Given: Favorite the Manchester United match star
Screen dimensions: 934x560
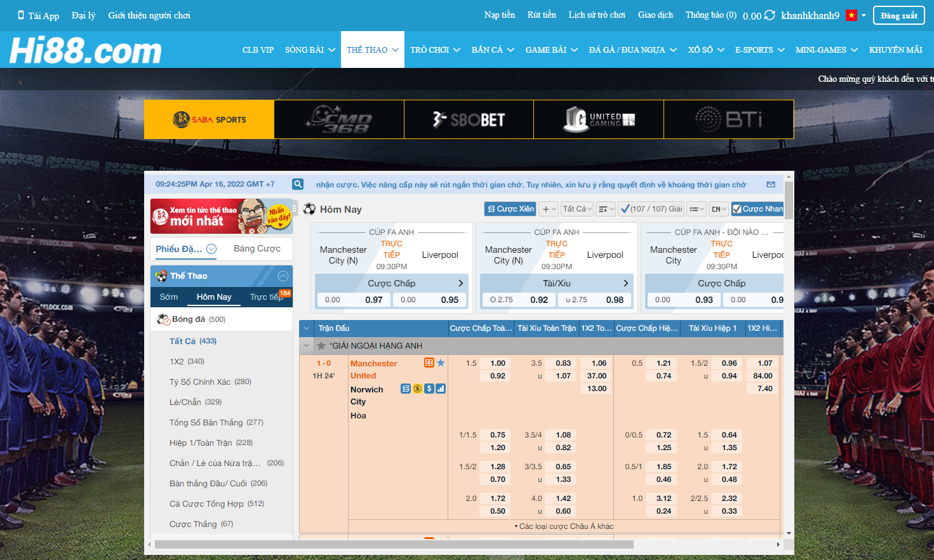Looking at the screenshot, I should (x=441, y=363).
